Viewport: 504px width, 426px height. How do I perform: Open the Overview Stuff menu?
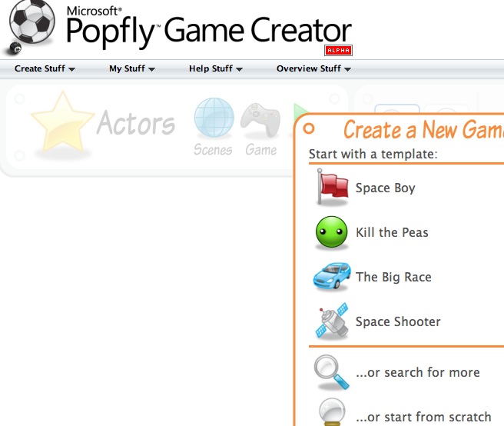pos(313,68)
